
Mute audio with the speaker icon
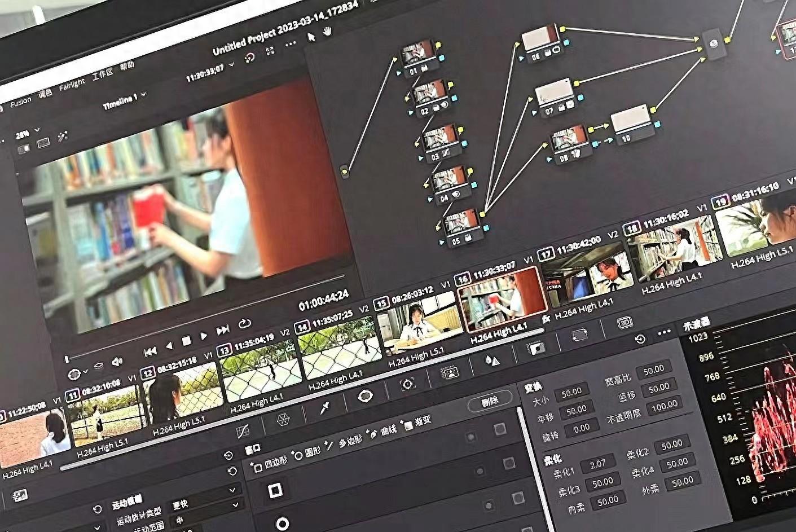click(x=116, y=362)
